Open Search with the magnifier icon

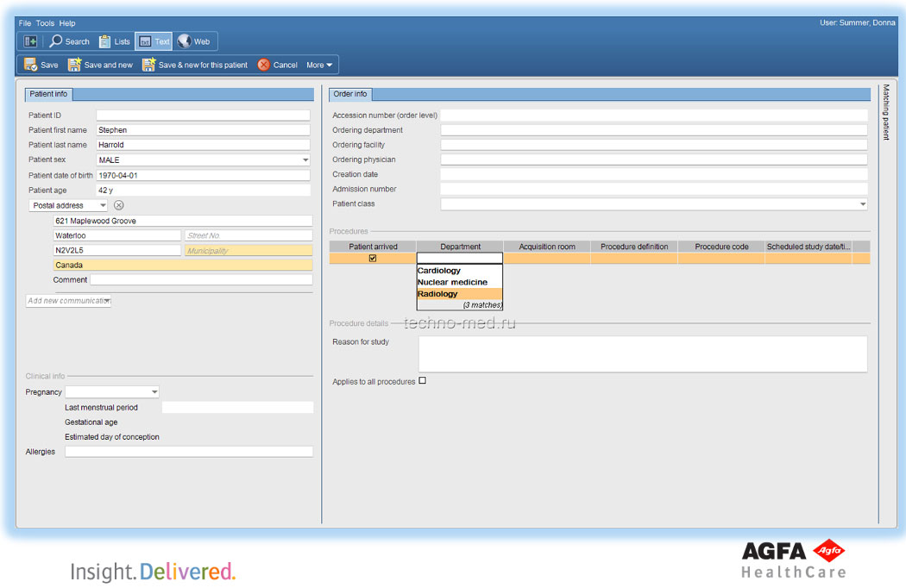[x=56, y=41]
